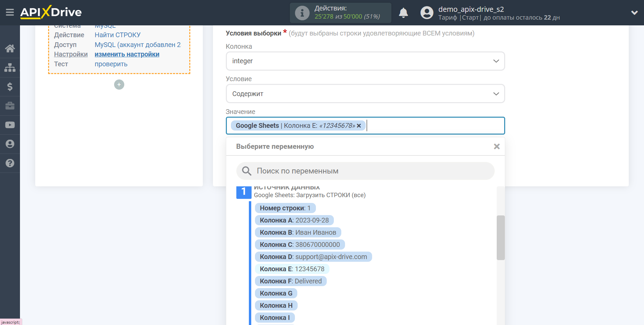644x325 pixels.
Task: Open the hamburger menu
Action: [10, 13]
